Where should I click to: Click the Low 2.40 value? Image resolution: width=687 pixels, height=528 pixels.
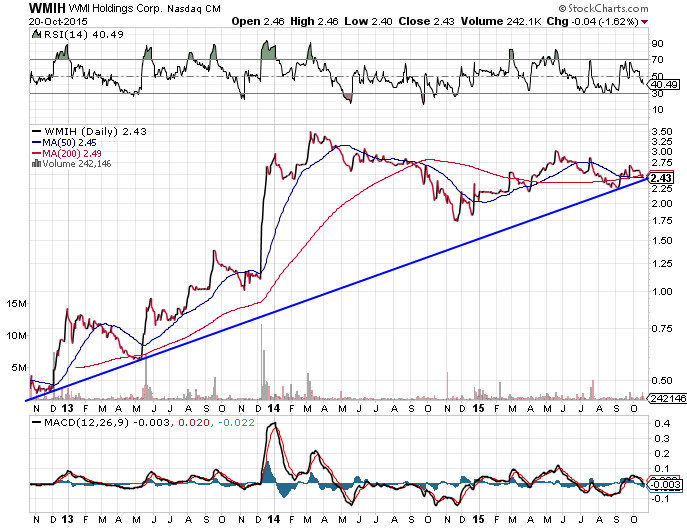(x=368, y=21)
